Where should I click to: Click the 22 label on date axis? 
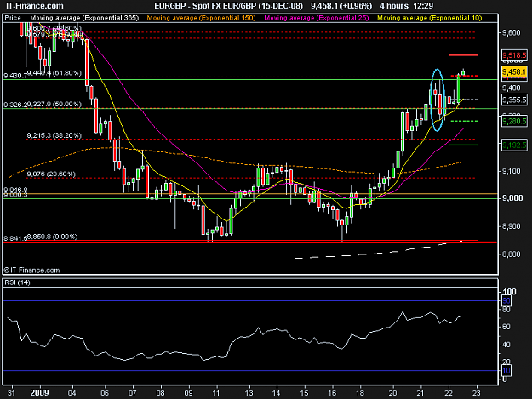tap(449, 393)
